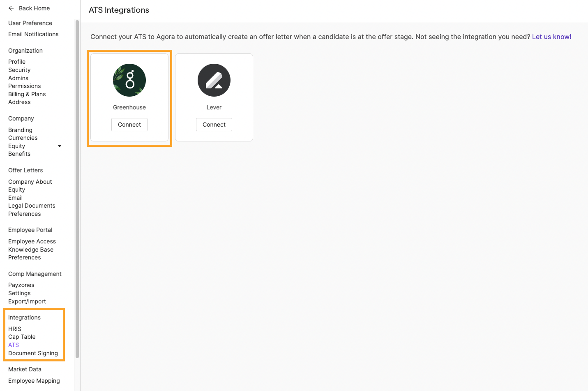The image size is (588, 391).
Task: Open Comp Management Settings
Action: click(19, 293)
